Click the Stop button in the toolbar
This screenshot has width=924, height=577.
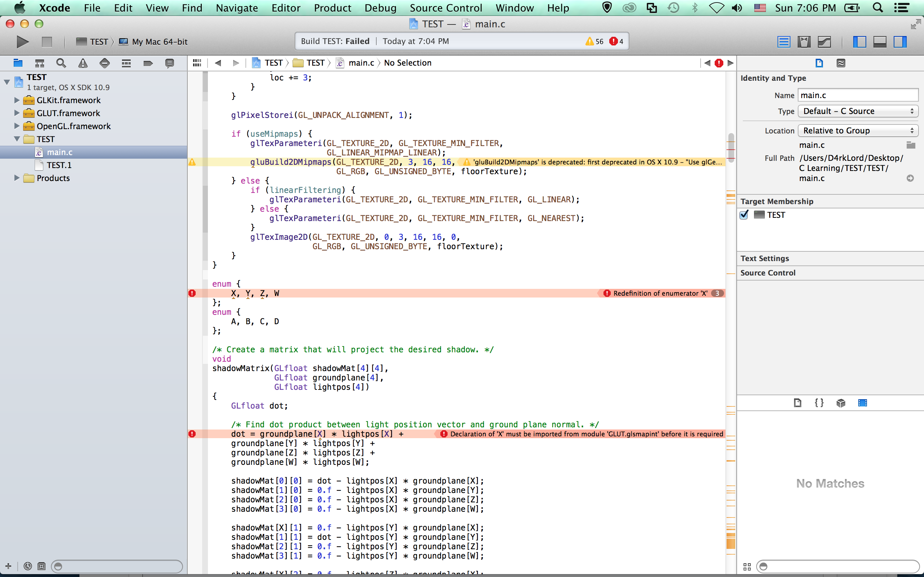(47, 41)
